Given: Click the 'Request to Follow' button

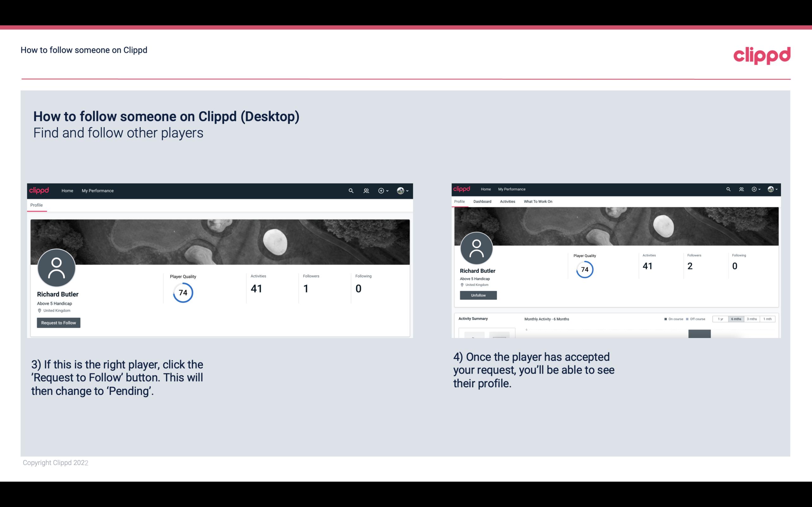Looking at the screenshot, I should click(x=58, y=322).
